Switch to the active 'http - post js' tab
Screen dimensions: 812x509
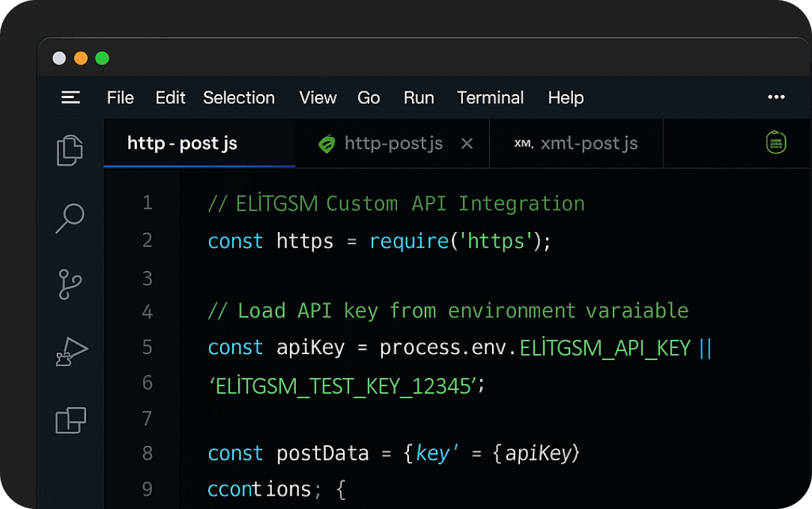click(199, 143)
